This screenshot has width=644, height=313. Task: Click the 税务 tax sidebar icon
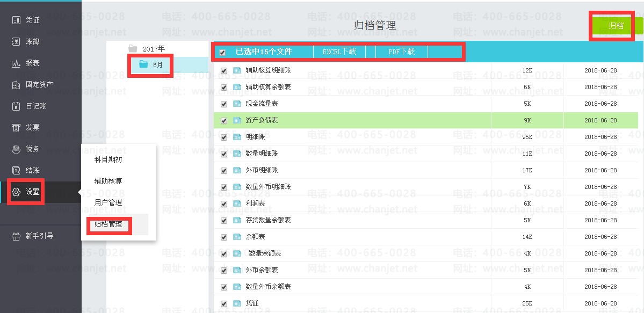(16, 149)
